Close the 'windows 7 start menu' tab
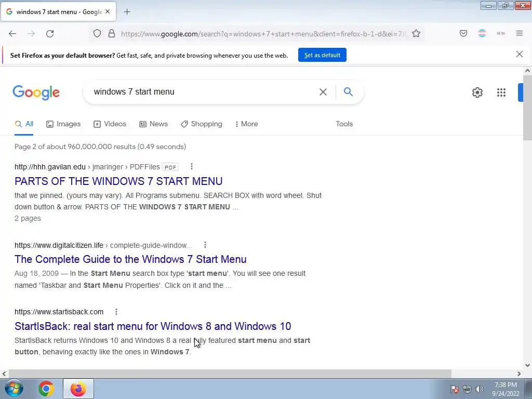This screenshot has width=532, height=399. (x=108, y=11)
